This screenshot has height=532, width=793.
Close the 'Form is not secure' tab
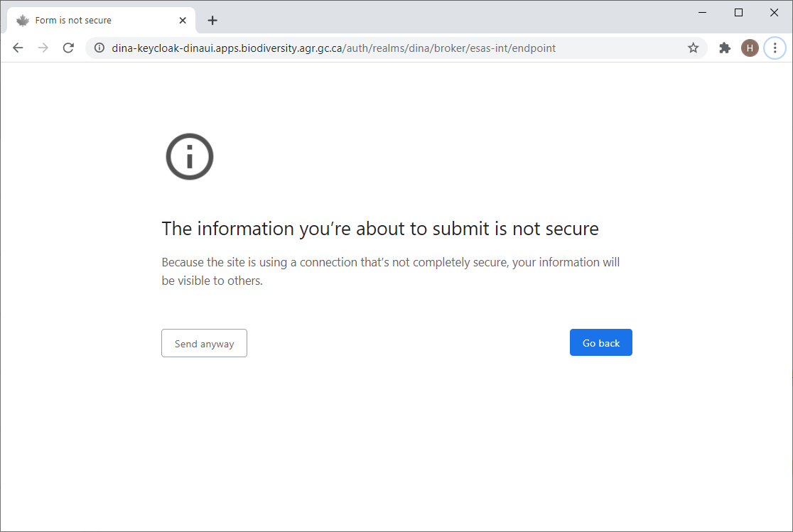click(x=183, y=20)
